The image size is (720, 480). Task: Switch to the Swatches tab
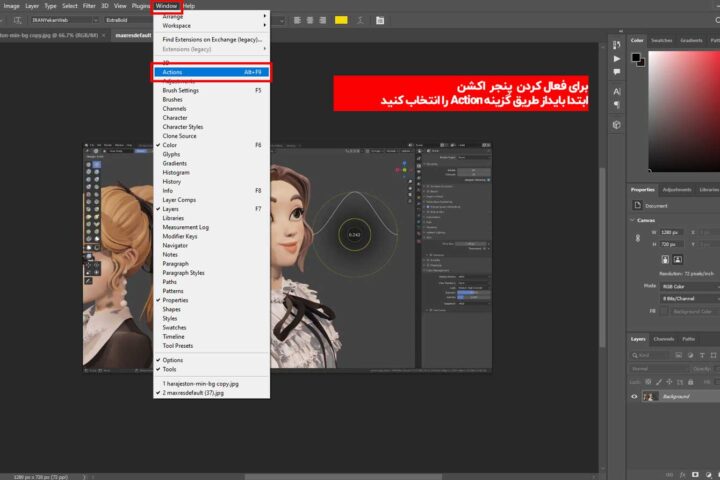pos(662,40)
